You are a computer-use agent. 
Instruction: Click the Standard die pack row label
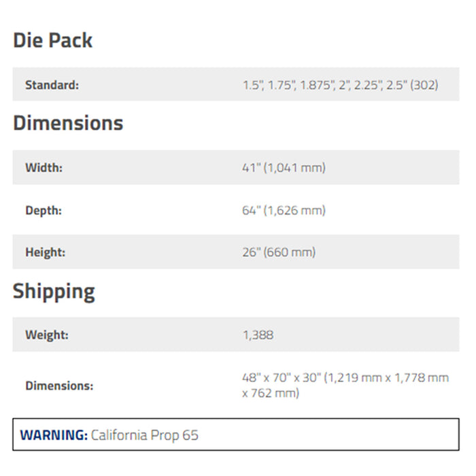pos(52,85)
